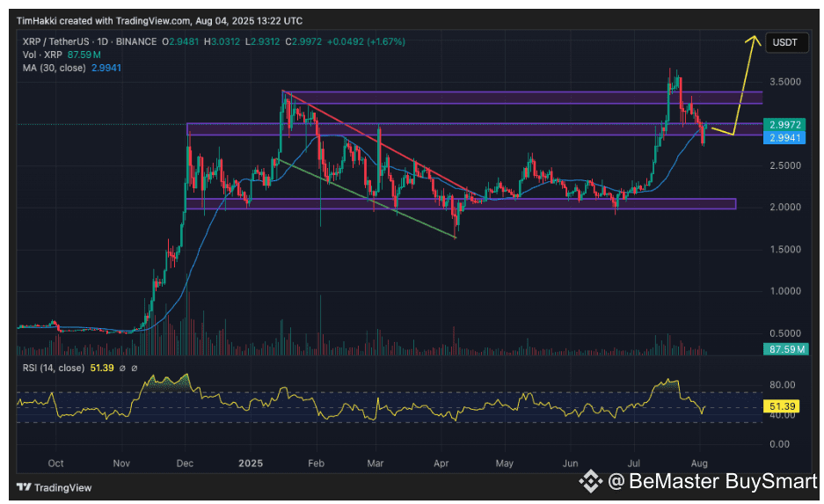The height and width of the screenshot is (504, 824).
Task: Click the close value C2.9972
Action: click(303, 41)
